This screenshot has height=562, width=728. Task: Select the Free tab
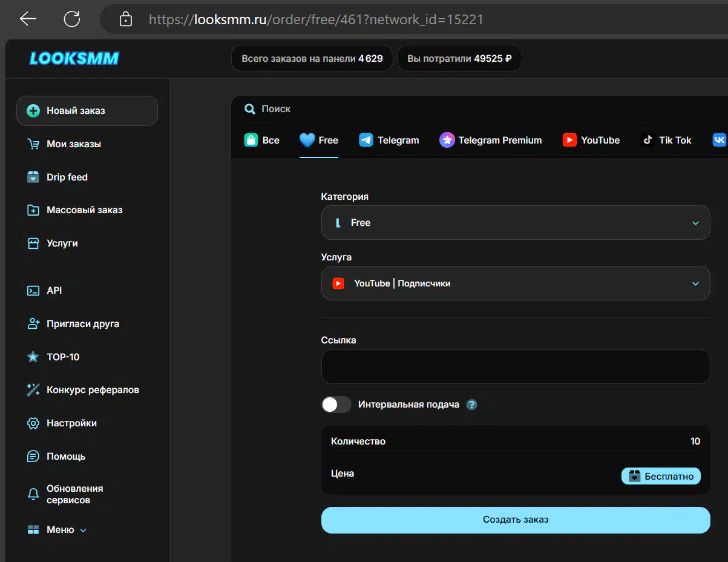tap(319, 140)
